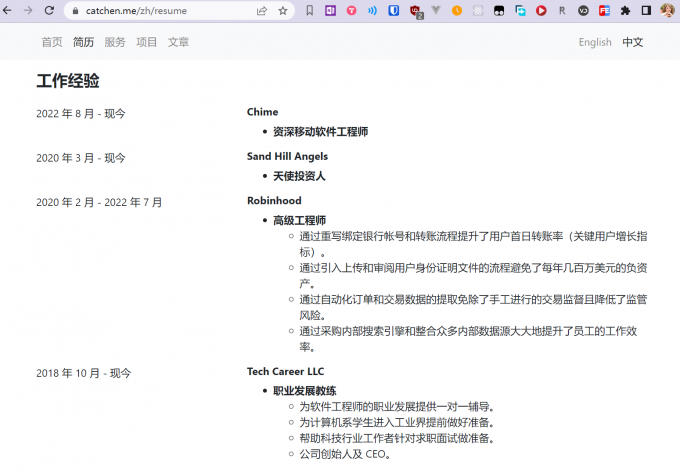The width and height of the screenshot is (680, 473).
Task: Bookmark this page with the star icon
Action: 283,10
